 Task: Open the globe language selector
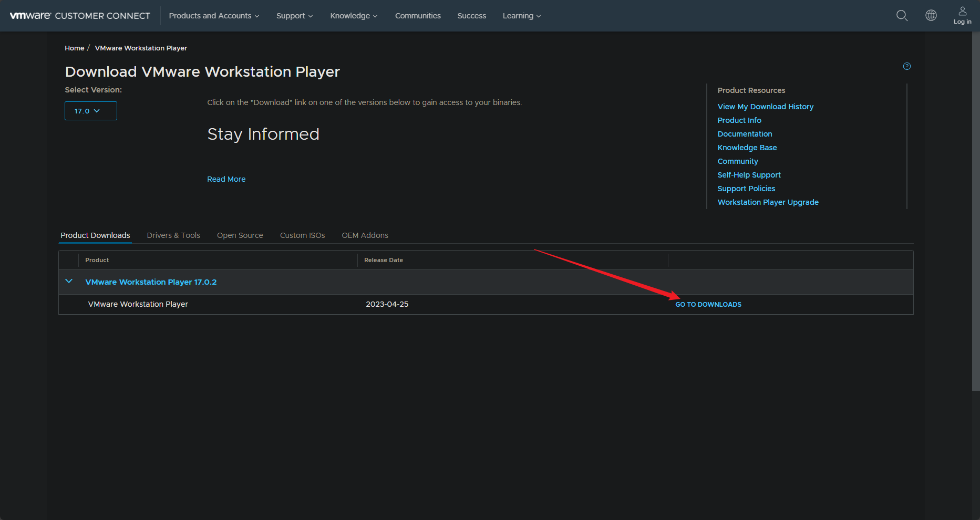pos(931,16)
